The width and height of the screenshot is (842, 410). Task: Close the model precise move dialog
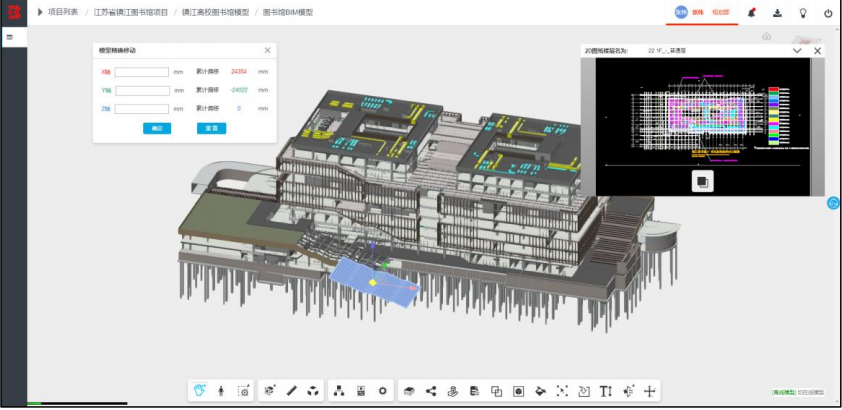268,50
